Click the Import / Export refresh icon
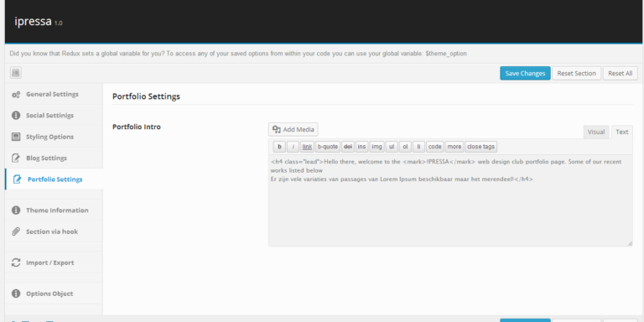 pyautogui.click(x=16, y=262)
